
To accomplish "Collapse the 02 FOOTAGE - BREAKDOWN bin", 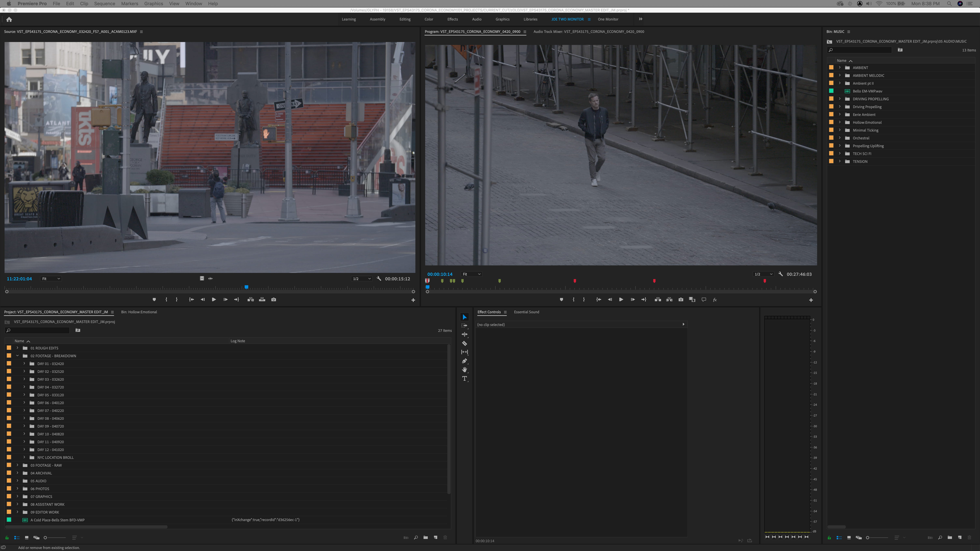I will tap(17, 356).
